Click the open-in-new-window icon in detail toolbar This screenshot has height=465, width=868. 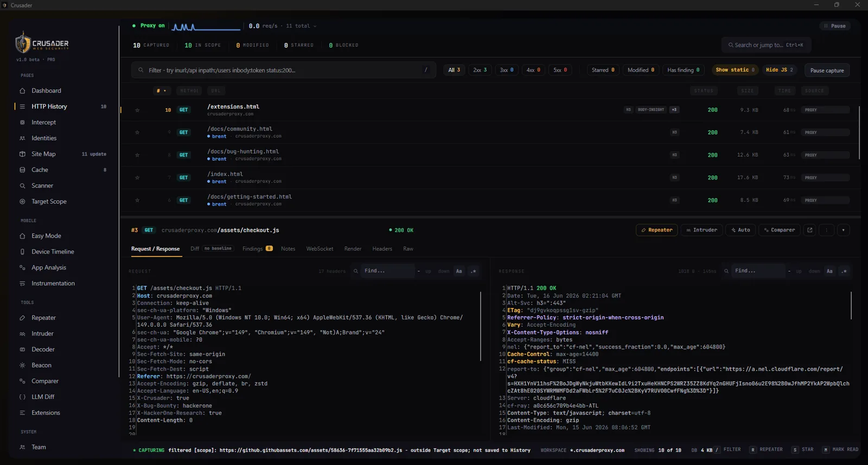pyautogui.click(x=810, y=230)
